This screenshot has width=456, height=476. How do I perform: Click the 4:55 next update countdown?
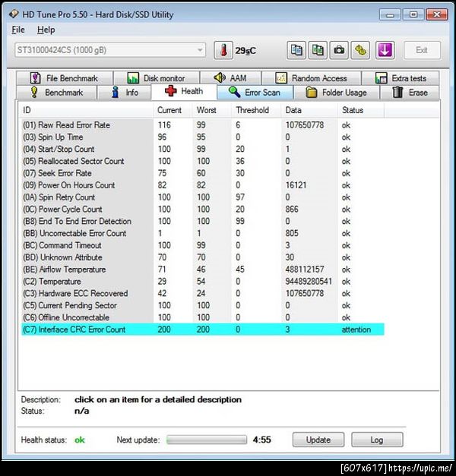261,440
